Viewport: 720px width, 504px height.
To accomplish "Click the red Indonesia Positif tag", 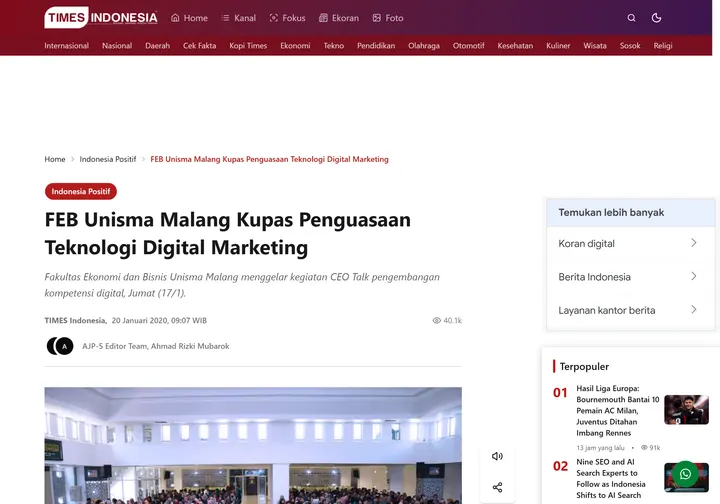I will [x=81, y=191].
